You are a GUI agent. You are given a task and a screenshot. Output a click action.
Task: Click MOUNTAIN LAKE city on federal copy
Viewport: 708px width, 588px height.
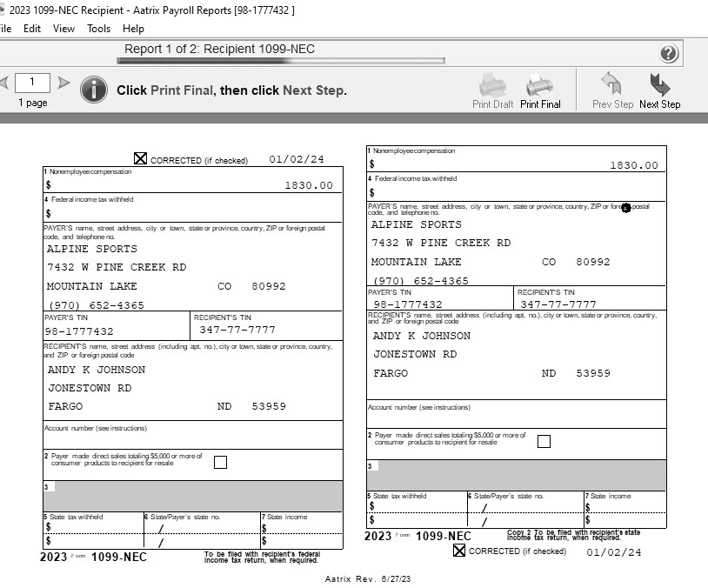(x=92, y=286)
